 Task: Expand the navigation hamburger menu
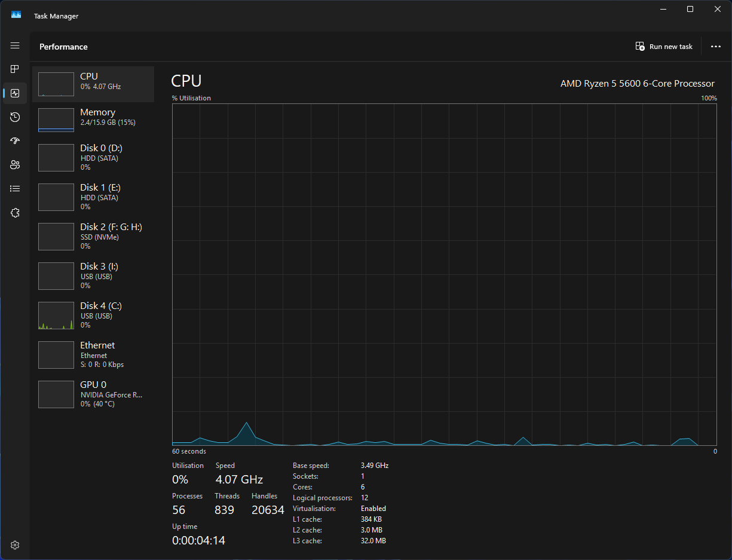tap(14, 45)
